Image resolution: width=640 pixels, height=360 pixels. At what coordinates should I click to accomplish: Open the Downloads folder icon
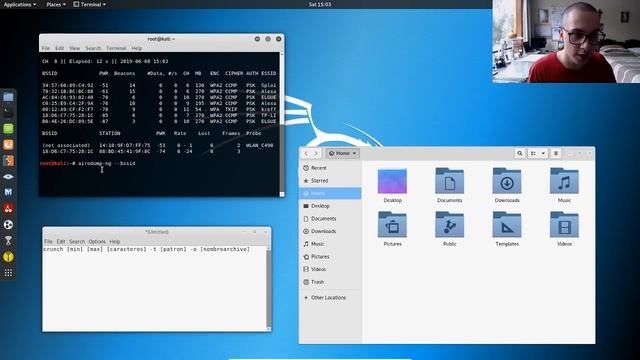pos(507,182)
